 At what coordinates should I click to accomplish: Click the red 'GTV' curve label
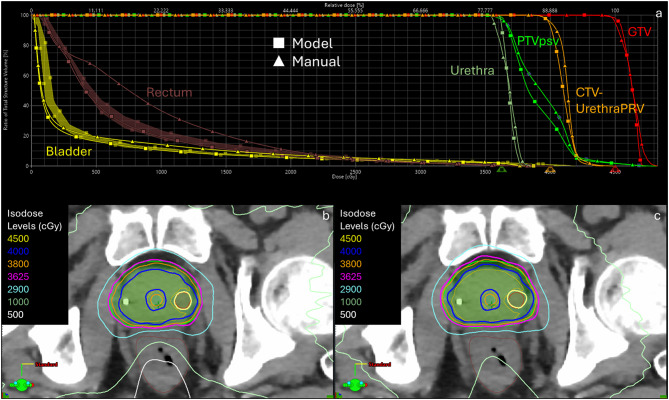[640, 32]
